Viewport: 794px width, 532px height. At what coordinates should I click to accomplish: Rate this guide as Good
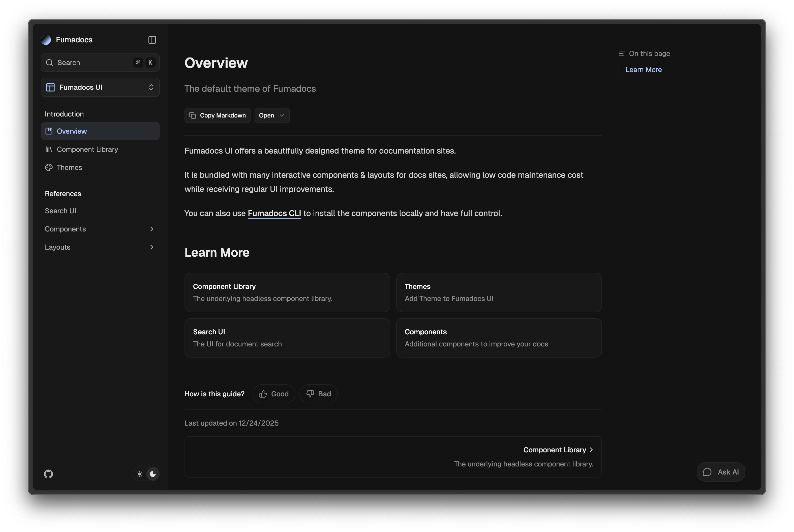273,394
